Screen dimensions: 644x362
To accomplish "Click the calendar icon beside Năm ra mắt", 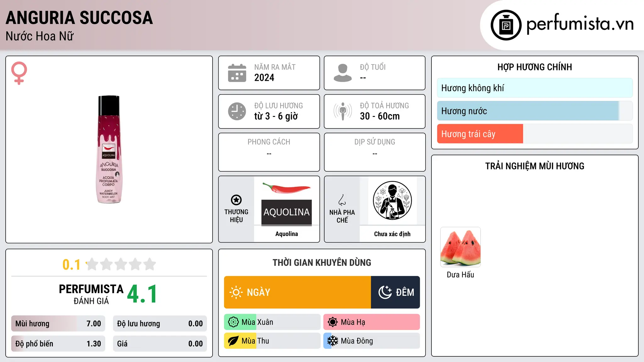I will tap(237, 73).
